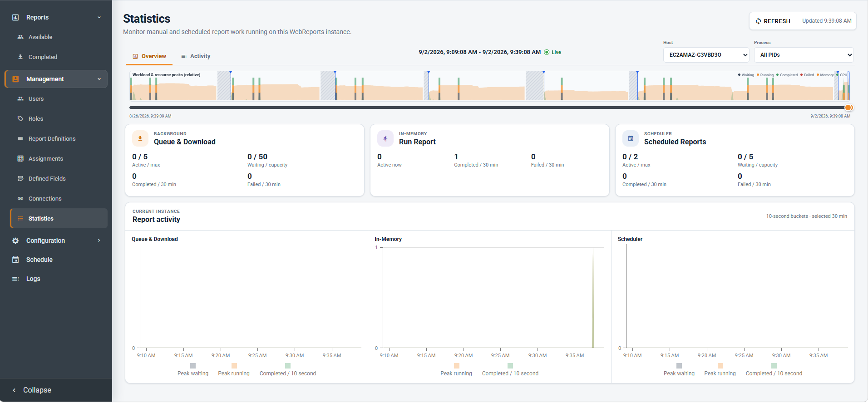868x403 pixels.
Task: Click the Users people icon in sidebar
Action: [20, 98]
